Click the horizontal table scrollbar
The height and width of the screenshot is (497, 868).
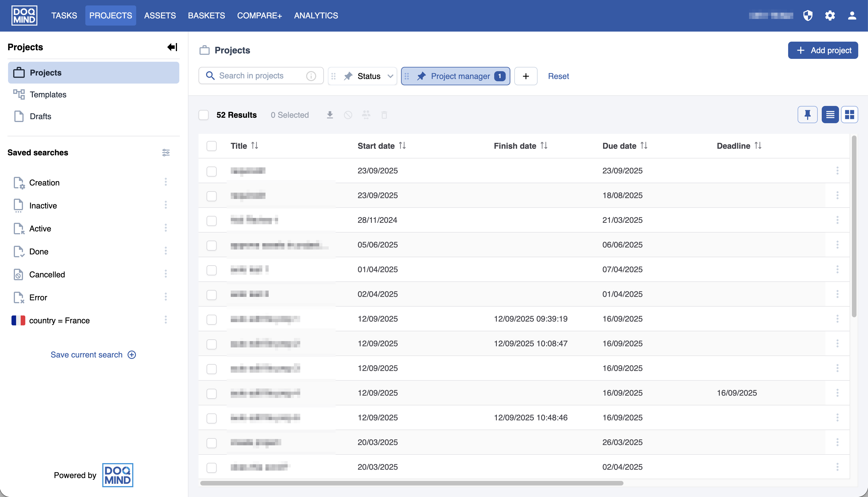coord(412,483)
